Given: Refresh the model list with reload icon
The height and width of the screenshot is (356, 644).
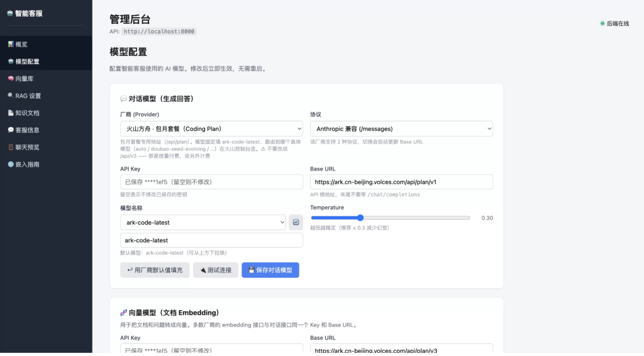Looking at the screenshot, I should coord(296,222).
